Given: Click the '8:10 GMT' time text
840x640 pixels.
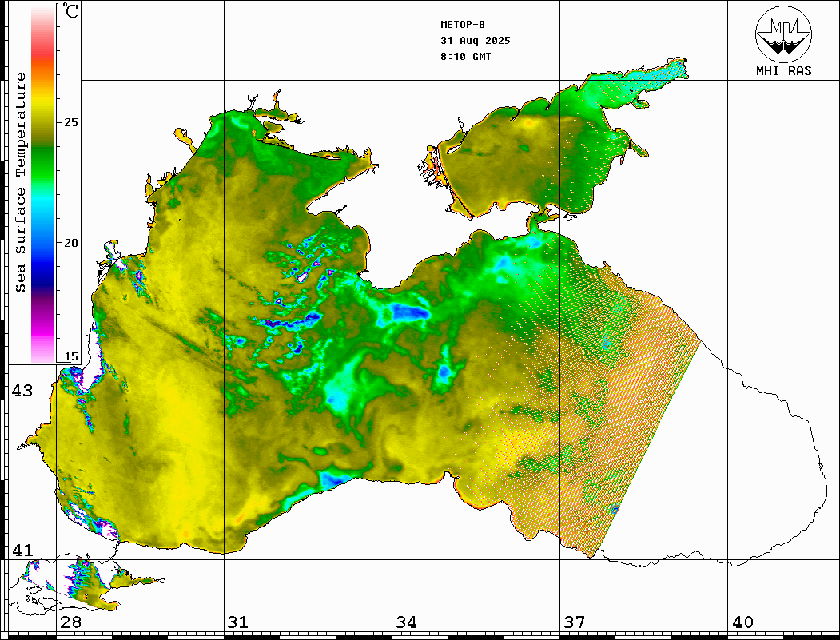Looking at the screenshot, I should point(465,56).
